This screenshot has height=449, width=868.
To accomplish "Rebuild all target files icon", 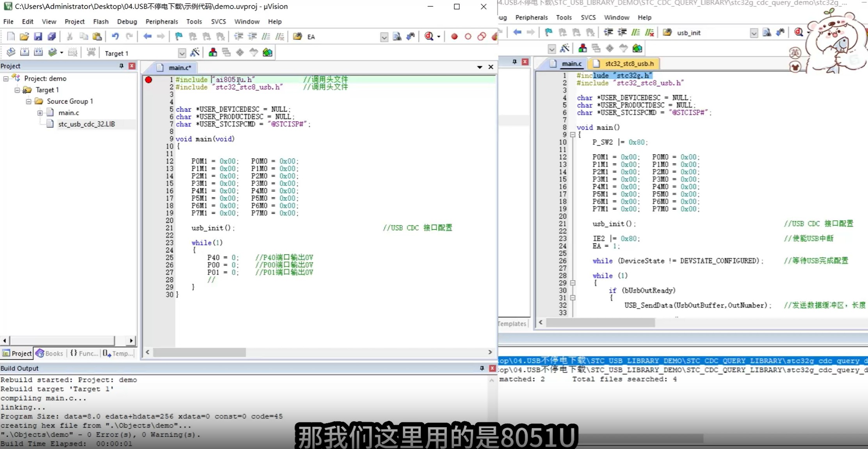I will click(x=38, y=52).
